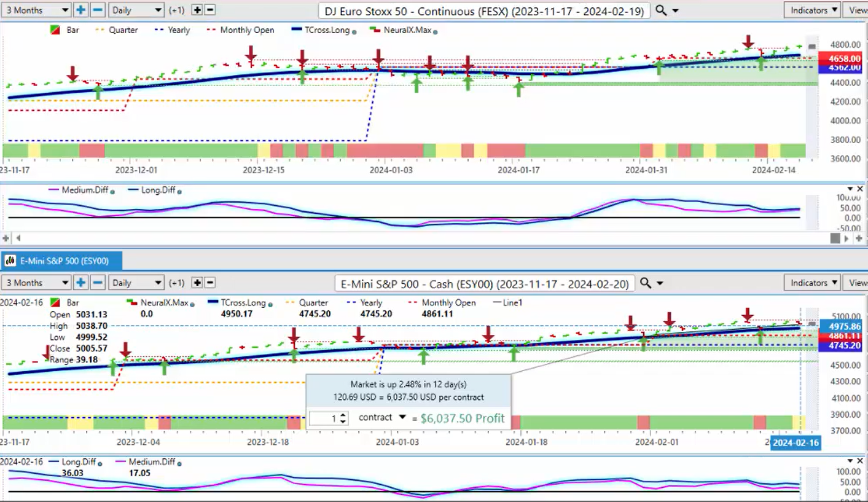The height and width of the screenshot is (502, 868).
Task: Open 3 Months range dropdown on FESX chart
Action: (x=36, y=10)
